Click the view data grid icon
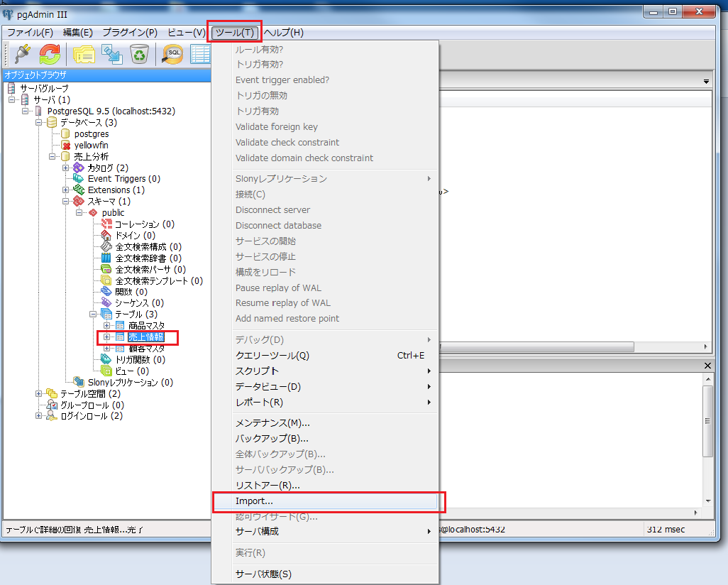 200,55
